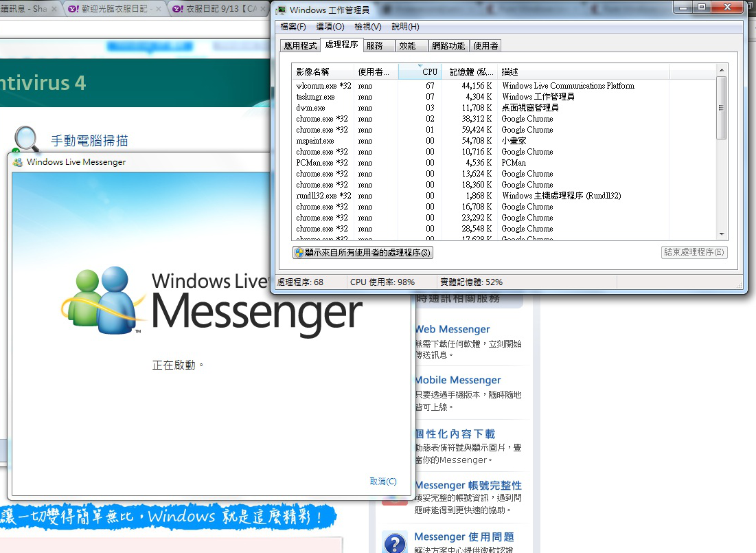Click the shield icon on show-all-users button
The height and width of the screenshot is (553, 756).
point(299,252)
